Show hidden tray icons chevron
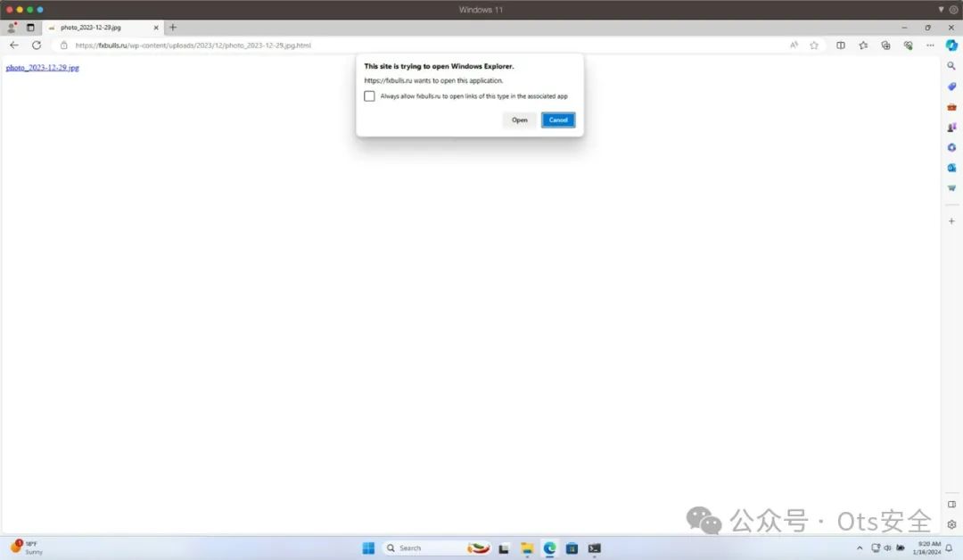963x560 pixels. 860,548
